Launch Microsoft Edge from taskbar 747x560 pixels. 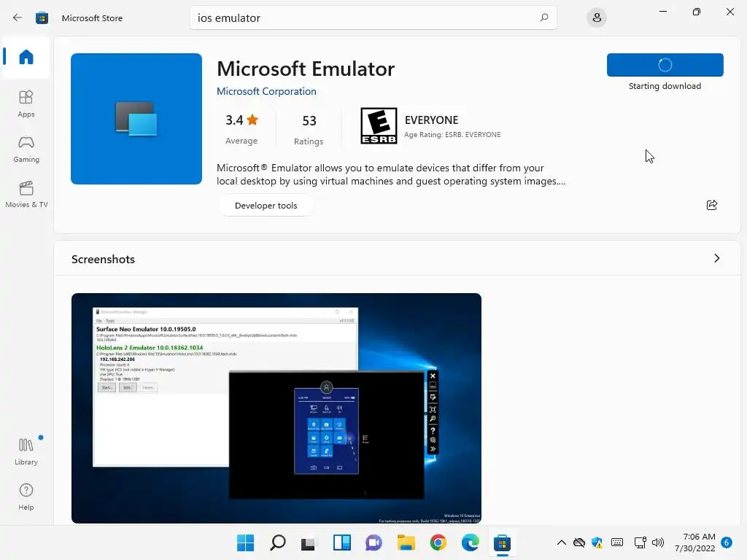[471, 542]
